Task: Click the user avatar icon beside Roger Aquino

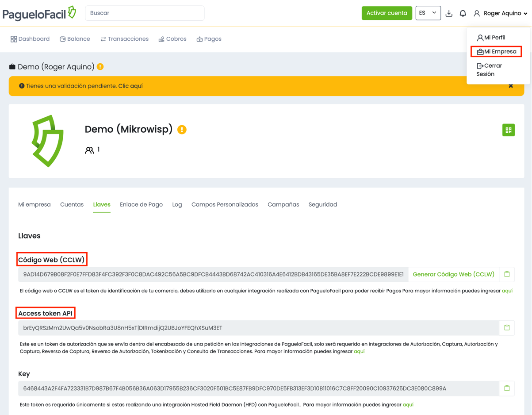Action: tap(477, 13)
